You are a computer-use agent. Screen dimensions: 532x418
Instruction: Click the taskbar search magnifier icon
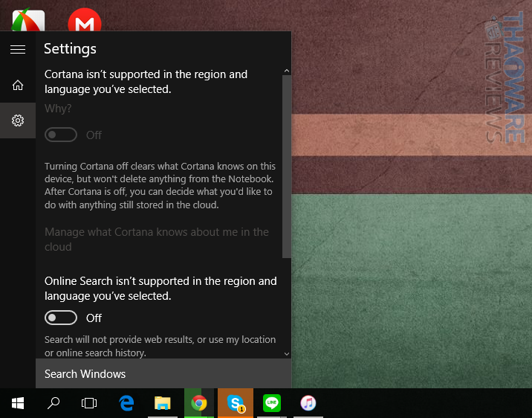[x=53, y=403]
